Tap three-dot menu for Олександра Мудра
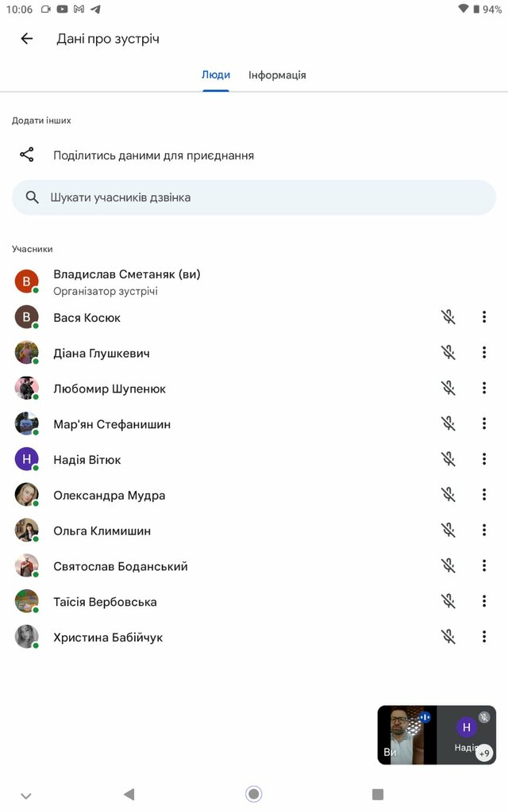Screen dimensions: 508x812 484,495
